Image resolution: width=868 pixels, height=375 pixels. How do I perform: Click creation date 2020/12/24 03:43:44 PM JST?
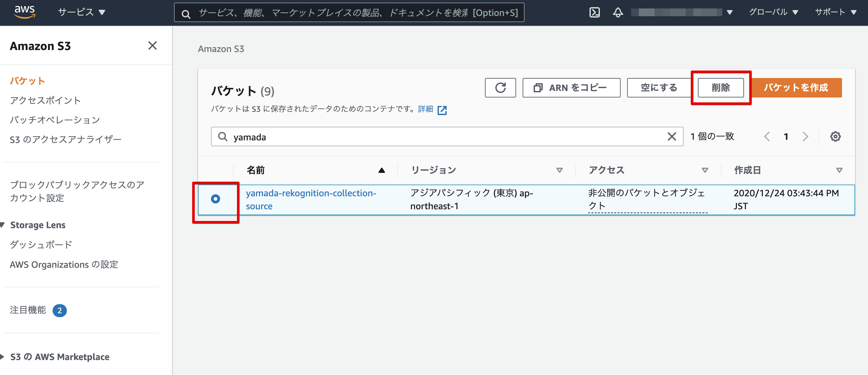pyautogui.click(x=786, y=200)
